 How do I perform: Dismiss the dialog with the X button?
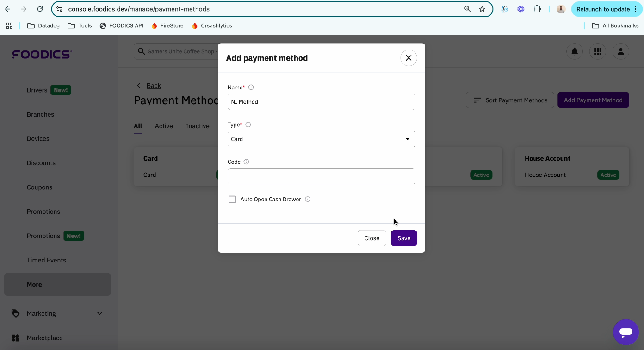coord(409,58)
